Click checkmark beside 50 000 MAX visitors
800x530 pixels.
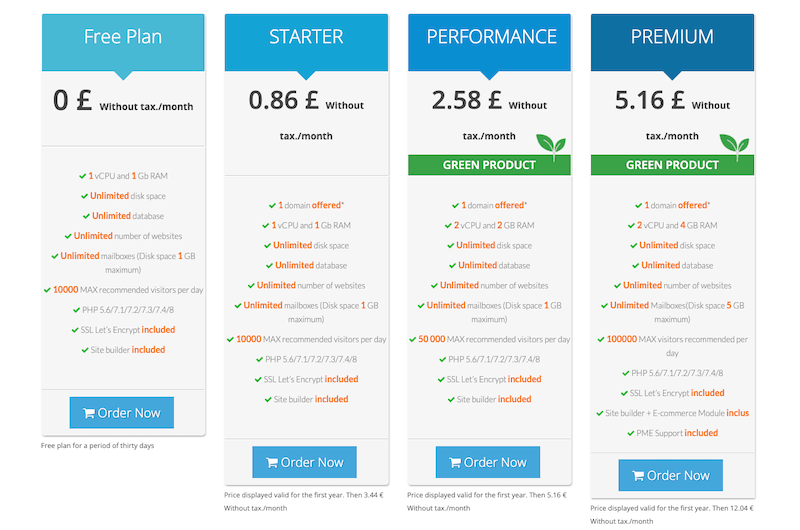pyautogui.click(x=413, y=339)
